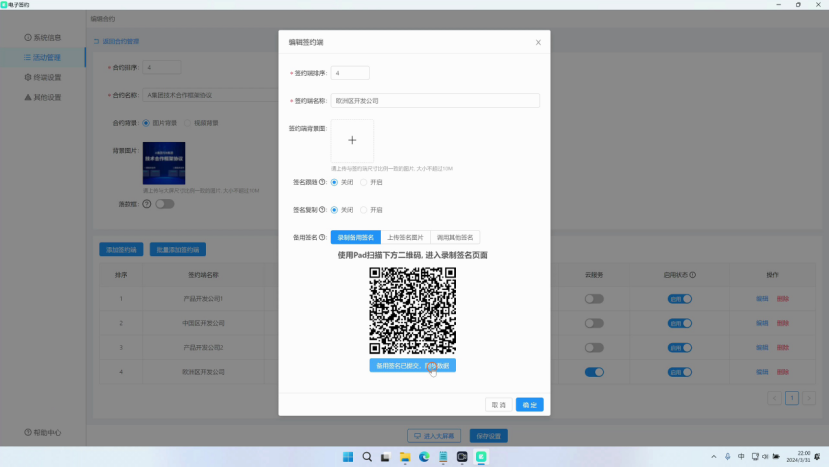The height and width of the screenshot is (467, 830).
Task: Click the 中 input method tray indicator
Action: tap(741, 456)
